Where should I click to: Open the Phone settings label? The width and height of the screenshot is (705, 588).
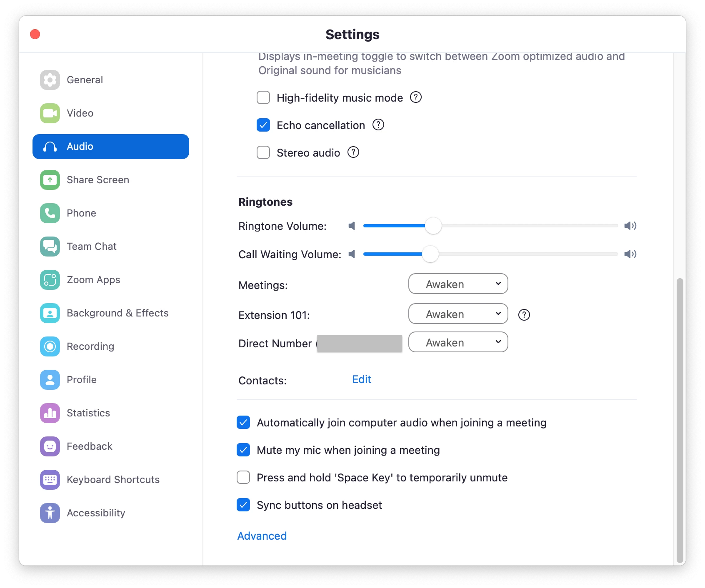click(x=81, y=213)
